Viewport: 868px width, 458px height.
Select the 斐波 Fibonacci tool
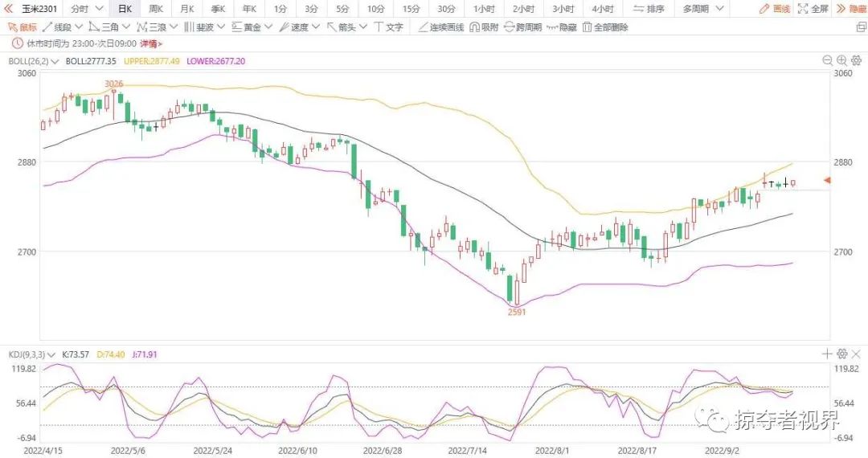(x=199, y=27)
